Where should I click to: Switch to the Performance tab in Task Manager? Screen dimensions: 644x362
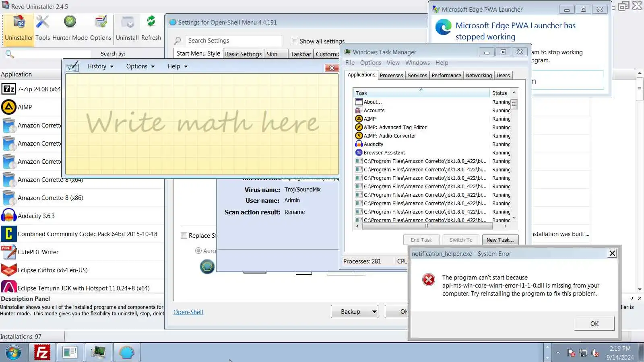point(446,76)
